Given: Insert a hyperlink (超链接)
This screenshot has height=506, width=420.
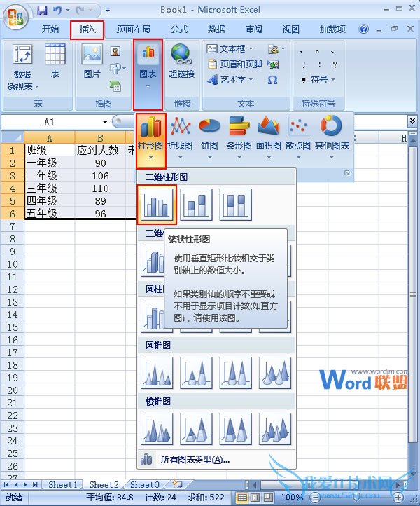Looking at the screenshot, I should pos(181,61).
